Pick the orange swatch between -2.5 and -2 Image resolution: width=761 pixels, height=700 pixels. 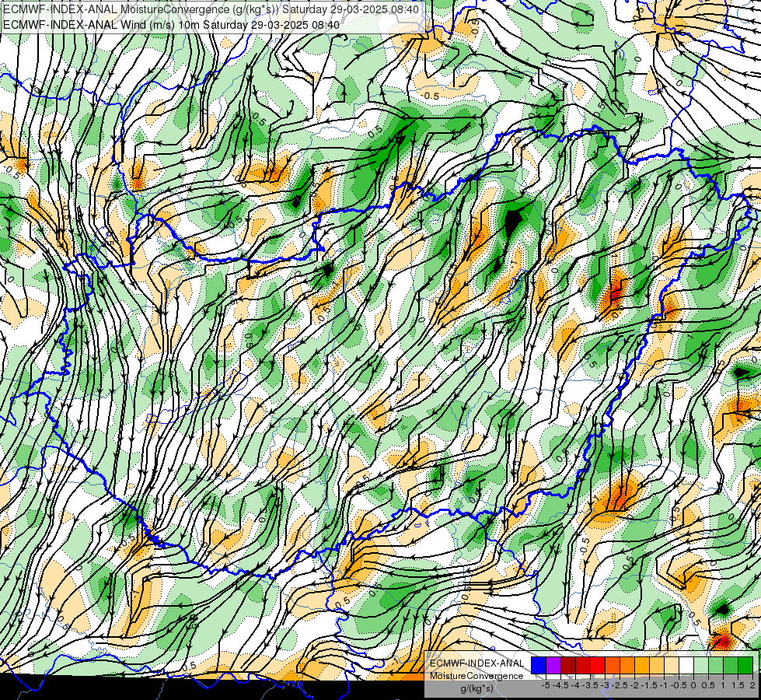pos(627,665)
